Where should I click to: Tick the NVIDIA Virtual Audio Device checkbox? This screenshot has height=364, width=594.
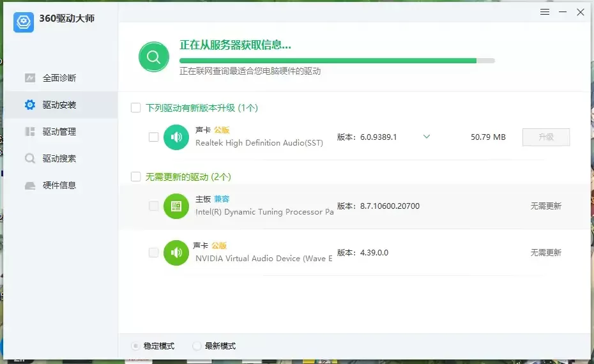click(x=153, y=253)
